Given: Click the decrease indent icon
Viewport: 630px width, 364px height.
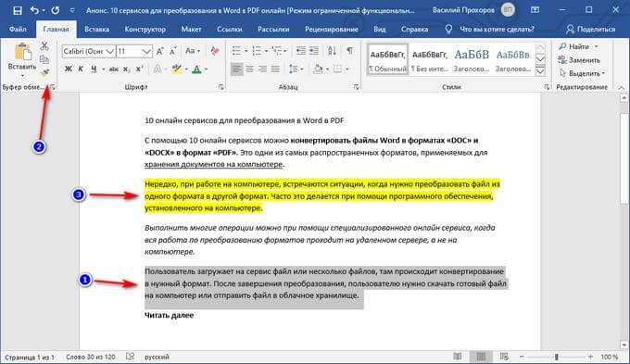Looking at the screenshot, I should point(300,51).
